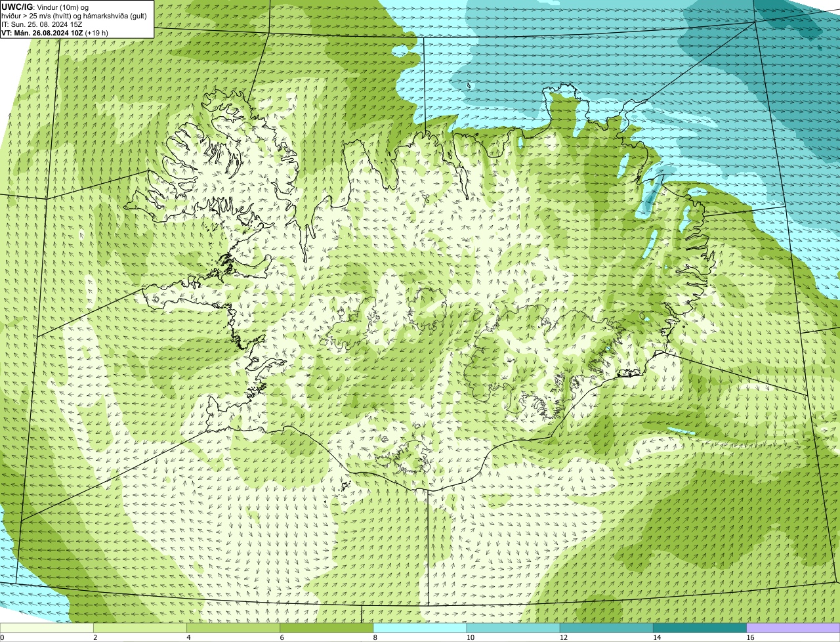Click the 'hviður > 25 m/s (hvítt)' description line
Image resolution: width=840 pixels, height=642 pixels.
click(x=74, y=15)
